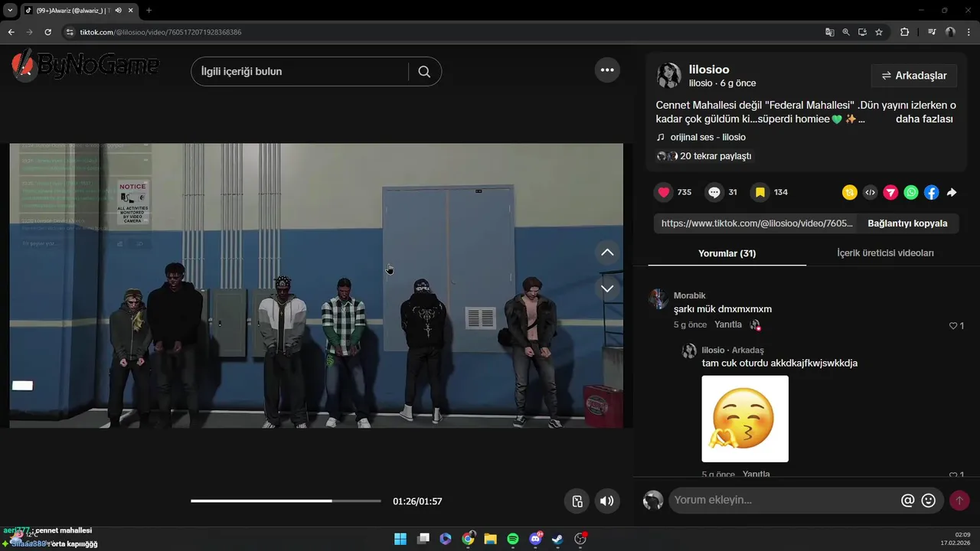Open Spotify from the taskbar
Image resolution: width=980 pixels, height=551 pixels.
(x=513, y=539)
